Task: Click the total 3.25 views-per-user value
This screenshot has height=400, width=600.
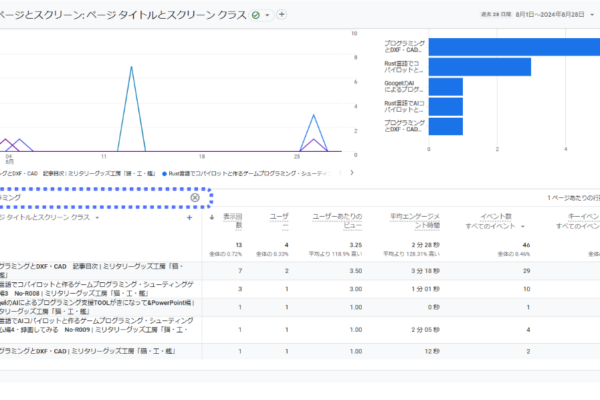Action: (355, 245)
